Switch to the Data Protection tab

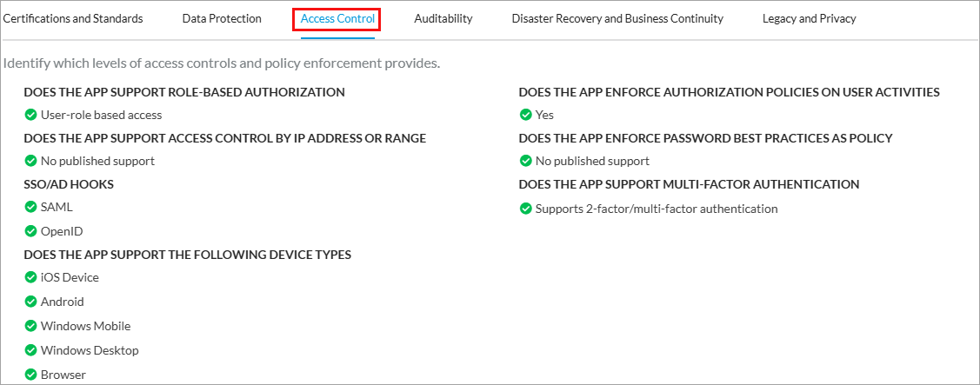click(x=222, y=18)
